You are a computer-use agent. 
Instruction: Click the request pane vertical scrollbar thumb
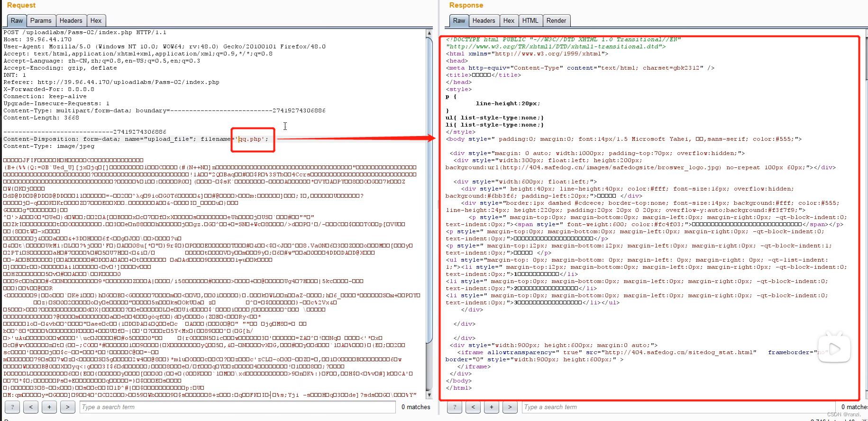[x=429, y=190]
